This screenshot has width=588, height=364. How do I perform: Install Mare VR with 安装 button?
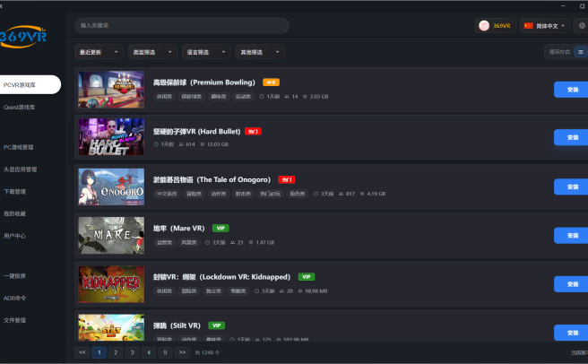[x=571, y=235]
